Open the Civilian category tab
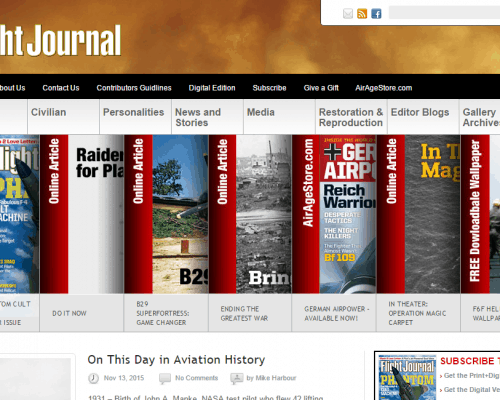Screen dimensions: 500x400 point(63,117)
